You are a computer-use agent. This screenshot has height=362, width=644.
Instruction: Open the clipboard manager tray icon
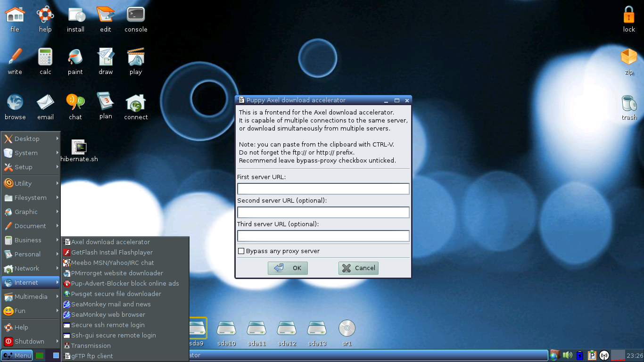pyautogui.click(x=592, y=355)
